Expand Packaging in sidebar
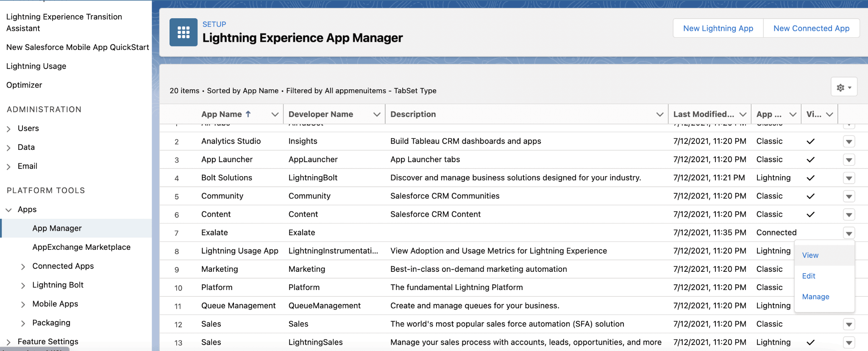The image size is (868, 351). click(x=23, y=323)
